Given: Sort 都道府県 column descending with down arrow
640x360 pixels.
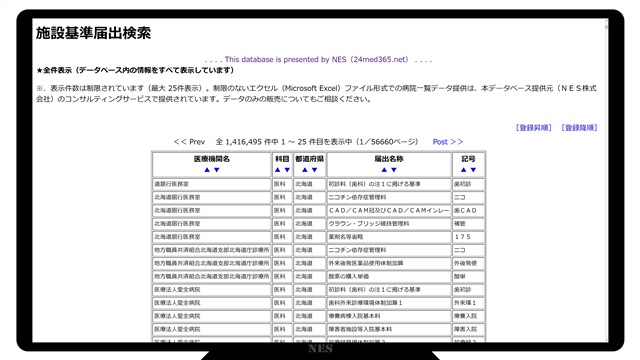Looking at the screenshot, I should [314, 170].
